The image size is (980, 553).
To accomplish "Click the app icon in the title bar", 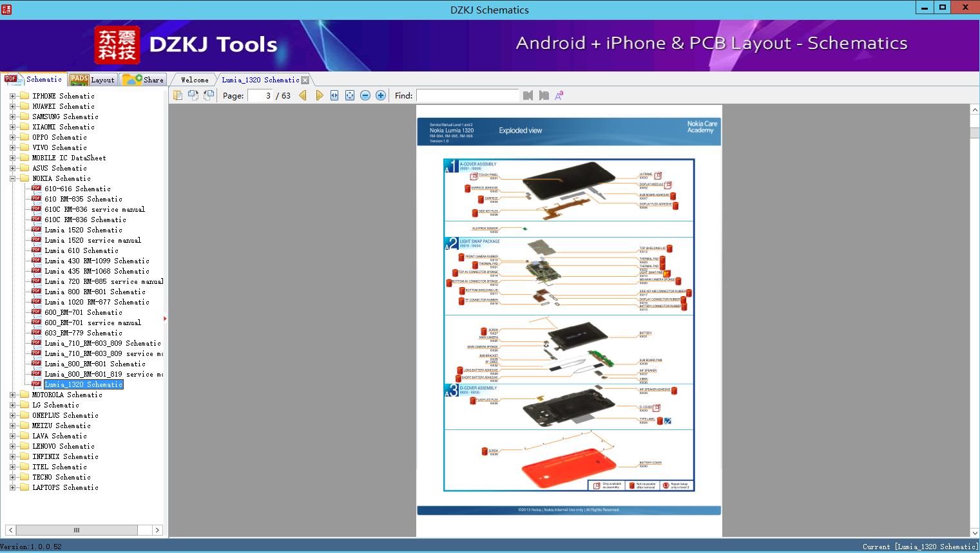I will coord(6,9).
